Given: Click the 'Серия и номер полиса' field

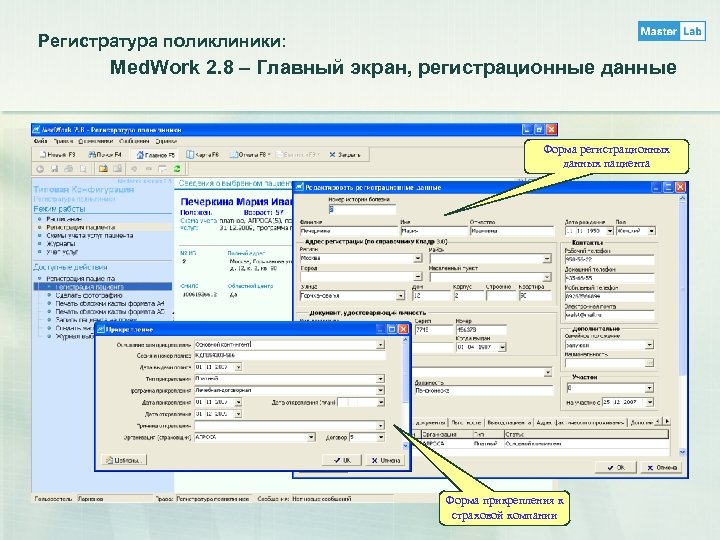Looking at the screenshot, I should click(290, 355).
